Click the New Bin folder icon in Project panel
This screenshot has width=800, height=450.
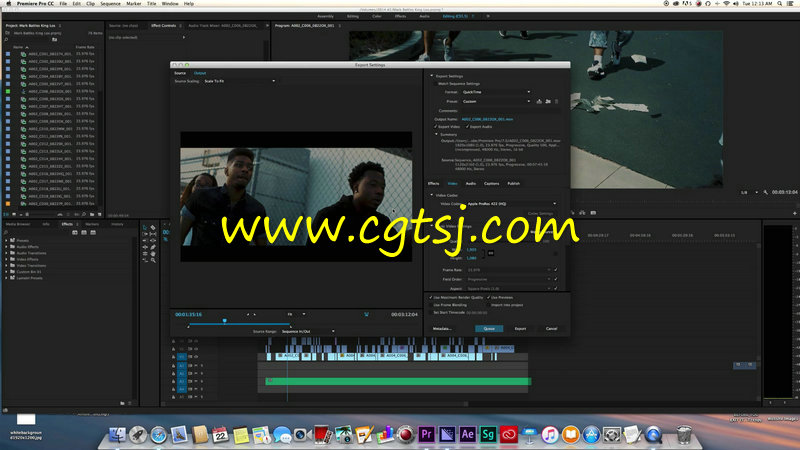click(x=92, y=215)
